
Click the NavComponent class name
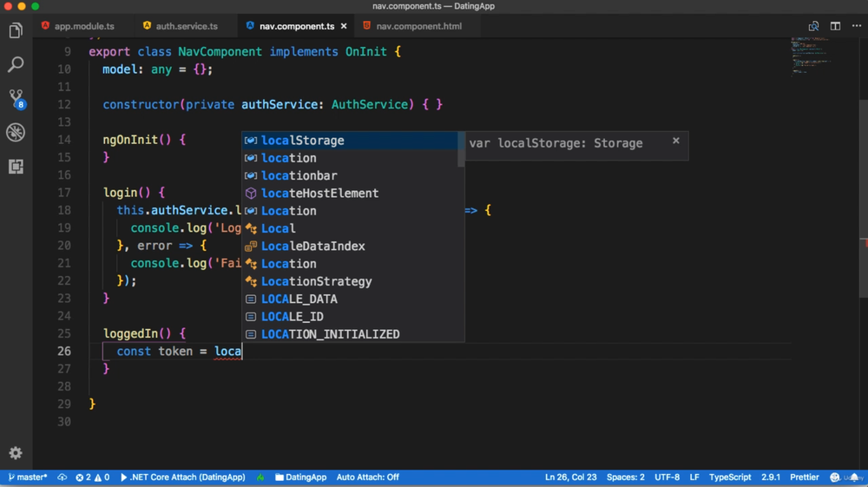coord(220,51)
